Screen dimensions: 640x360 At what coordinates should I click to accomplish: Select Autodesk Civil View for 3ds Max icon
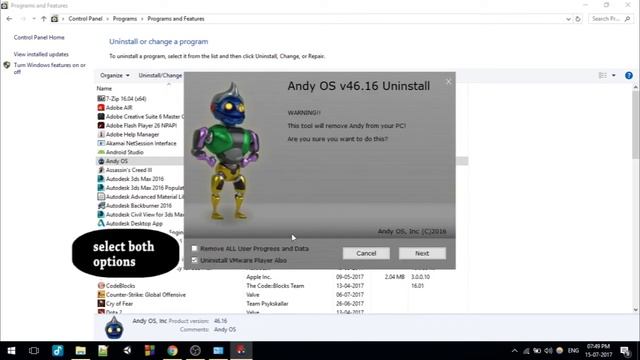[101, 214]
